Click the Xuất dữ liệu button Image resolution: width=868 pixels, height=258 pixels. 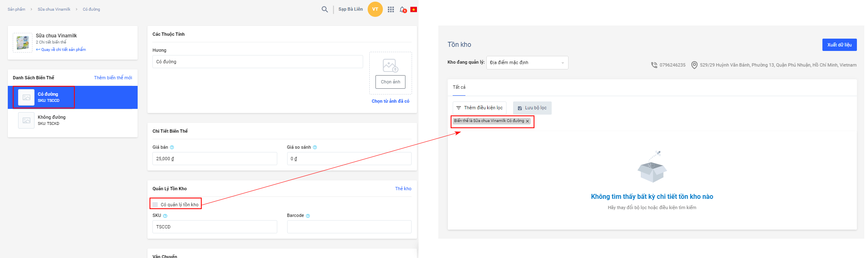point(839,45)
